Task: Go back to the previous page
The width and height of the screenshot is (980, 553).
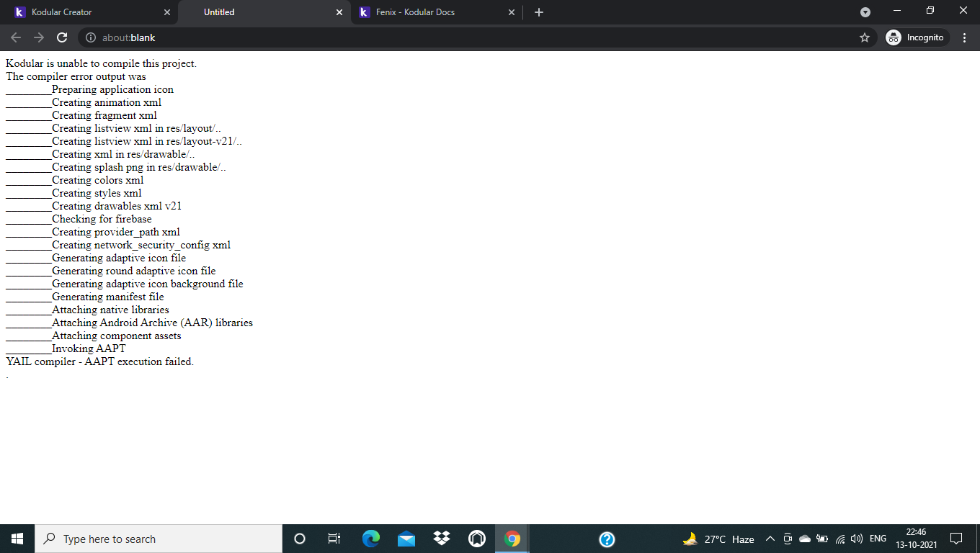Action: pyautogui.click(x=16, y=37)
